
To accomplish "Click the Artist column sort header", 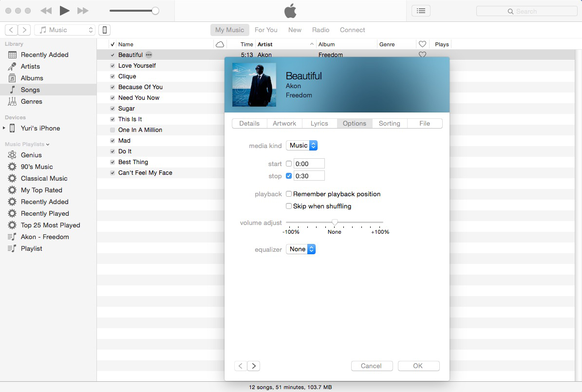I will coord(285,44).
